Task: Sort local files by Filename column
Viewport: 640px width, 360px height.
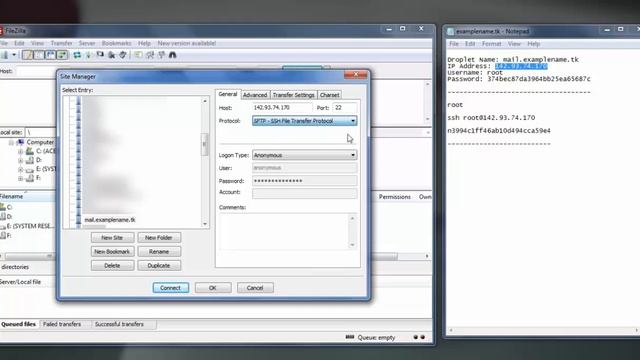Action: (x=27, y=197)
